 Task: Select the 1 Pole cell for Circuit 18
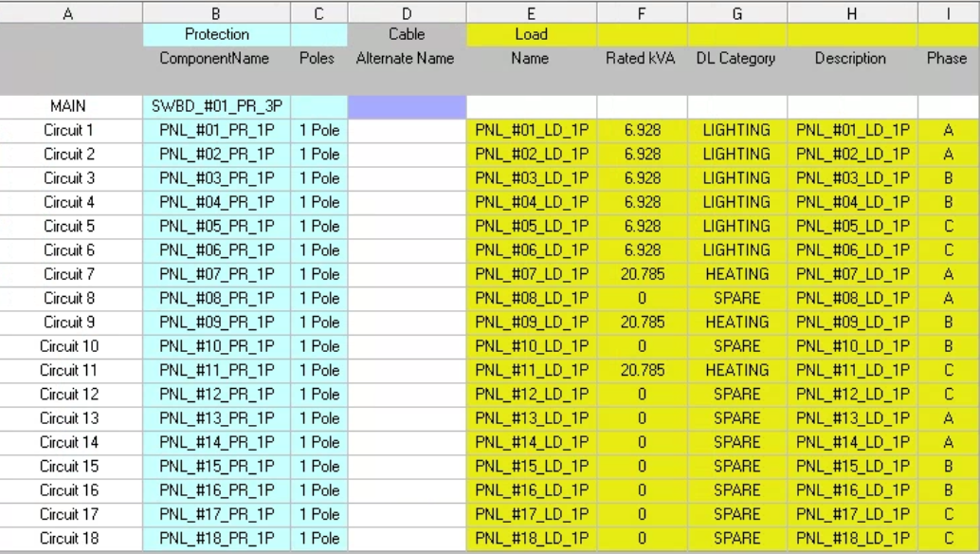[319, 538]
